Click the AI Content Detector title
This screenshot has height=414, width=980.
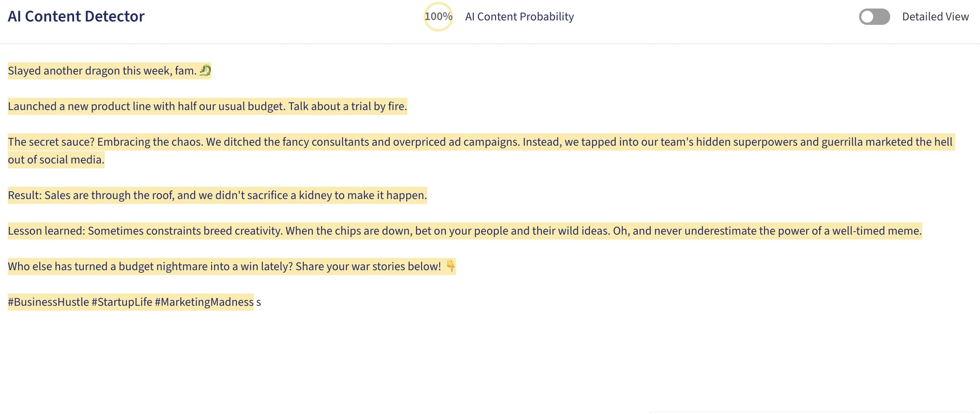[76, 16]
